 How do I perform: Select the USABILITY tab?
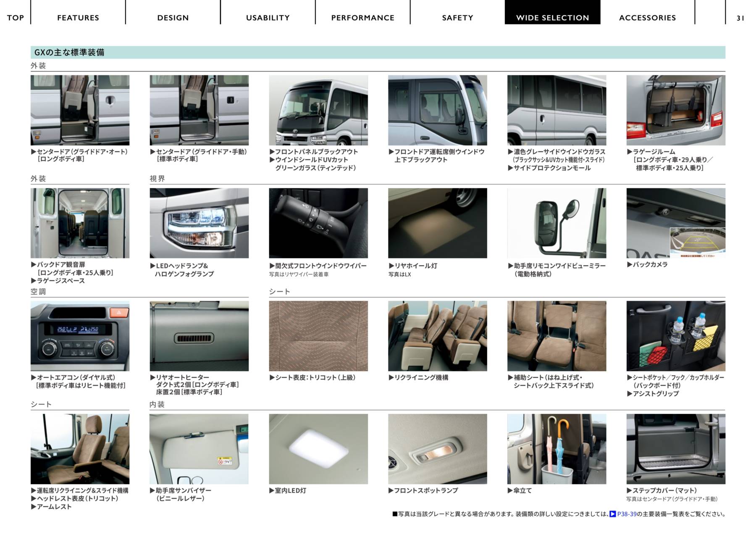(268, 18)
